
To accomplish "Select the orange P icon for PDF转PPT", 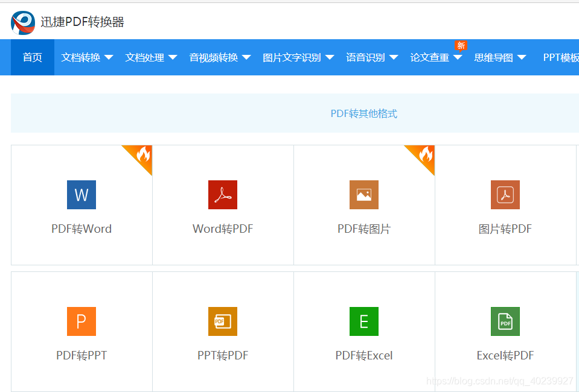I will coord(82,321).
